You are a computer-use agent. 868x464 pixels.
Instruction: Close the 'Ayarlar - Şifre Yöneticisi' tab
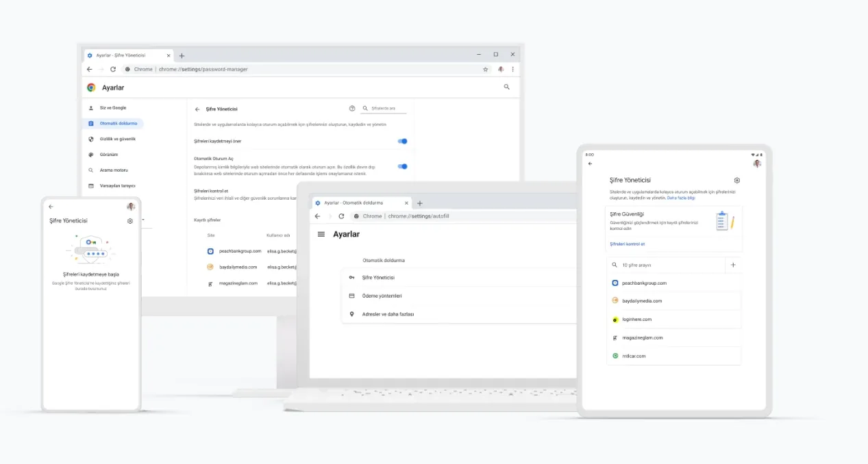tap(167, 55)
